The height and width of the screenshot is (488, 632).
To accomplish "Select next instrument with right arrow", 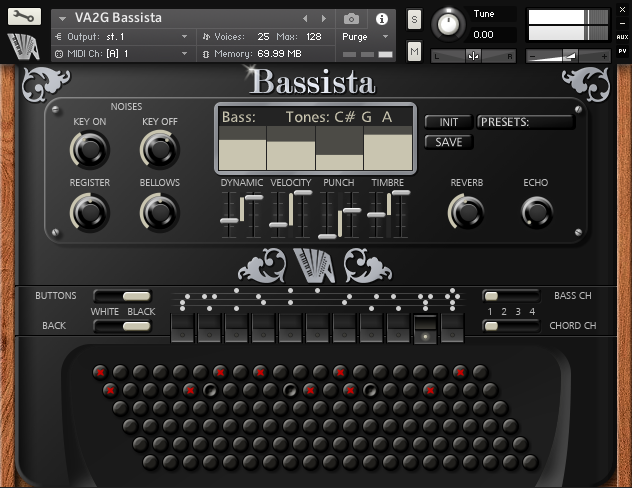I will pos(323,18).
